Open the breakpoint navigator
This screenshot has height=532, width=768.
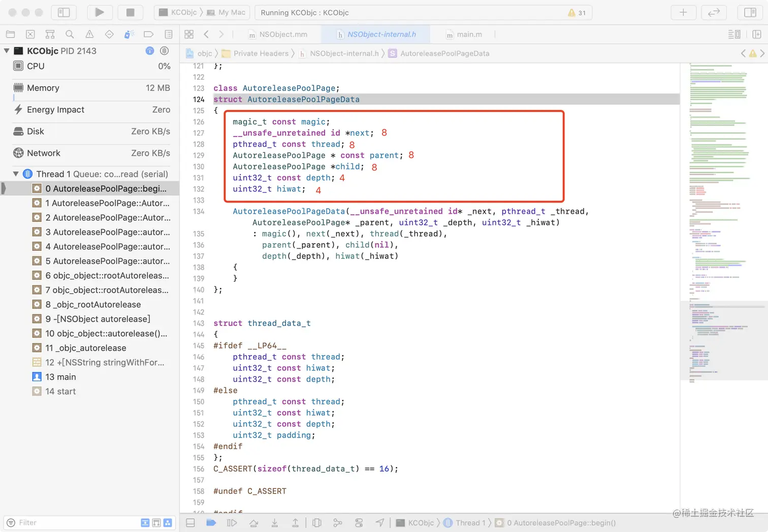click(149, 34)
